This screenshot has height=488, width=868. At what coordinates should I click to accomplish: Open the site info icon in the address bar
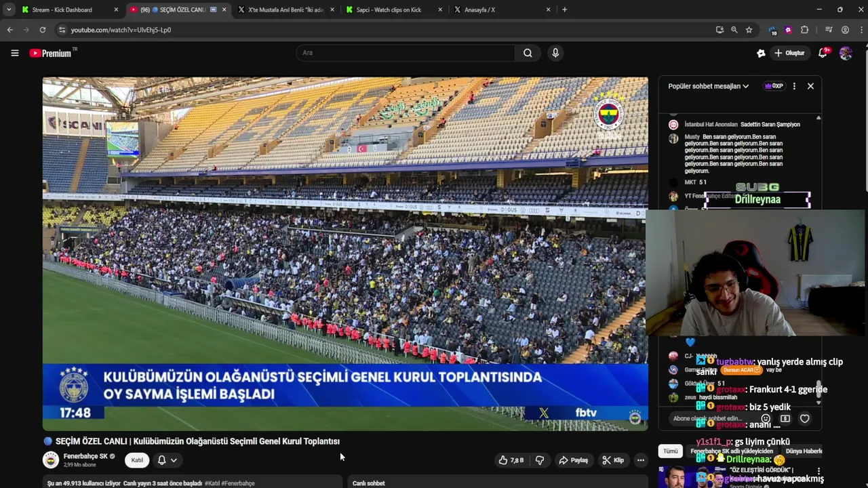click(62, 30)
